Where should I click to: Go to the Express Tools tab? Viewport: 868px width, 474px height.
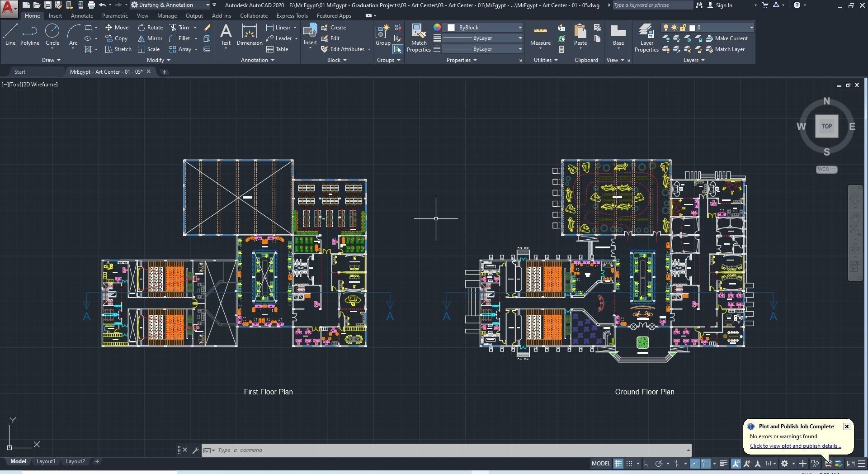click(x=292, y=16)
